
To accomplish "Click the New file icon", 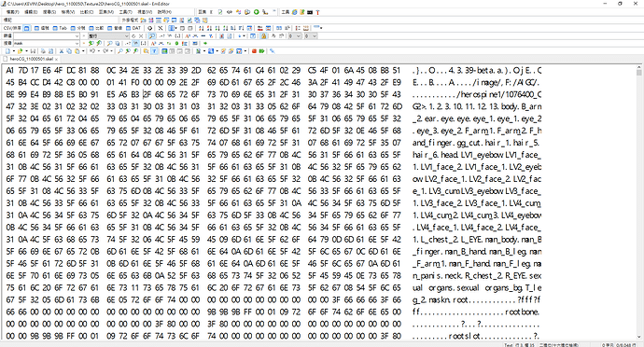I will coord(7,51).
